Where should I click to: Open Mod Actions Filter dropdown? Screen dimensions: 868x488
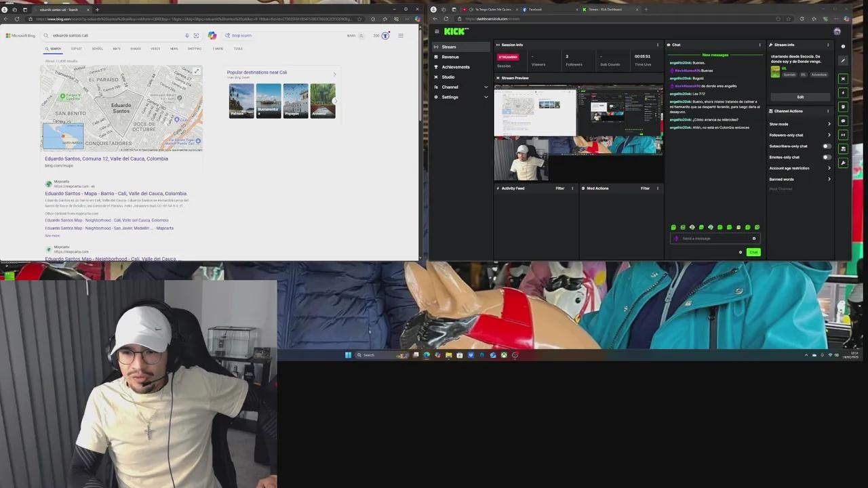coord(645,188)
